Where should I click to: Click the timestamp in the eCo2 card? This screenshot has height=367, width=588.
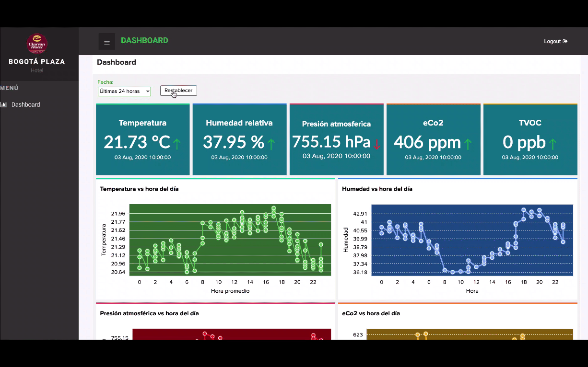pos(433,157)
